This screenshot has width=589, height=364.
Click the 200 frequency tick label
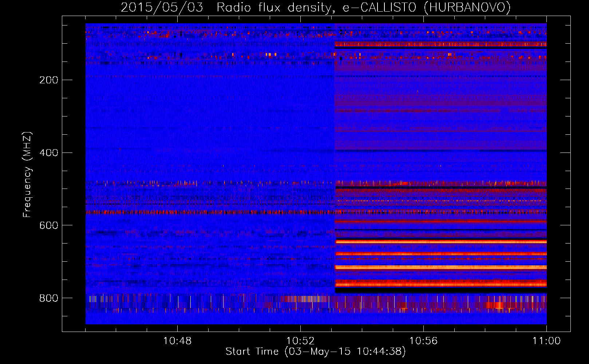pyautogui.click(x=49, y=80)
